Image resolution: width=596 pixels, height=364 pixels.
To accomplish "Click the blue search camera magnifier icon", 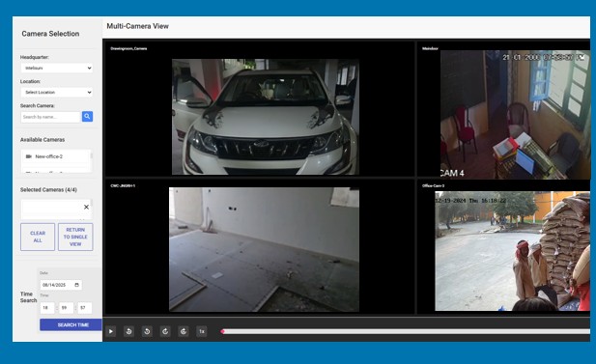I will 87,116.
